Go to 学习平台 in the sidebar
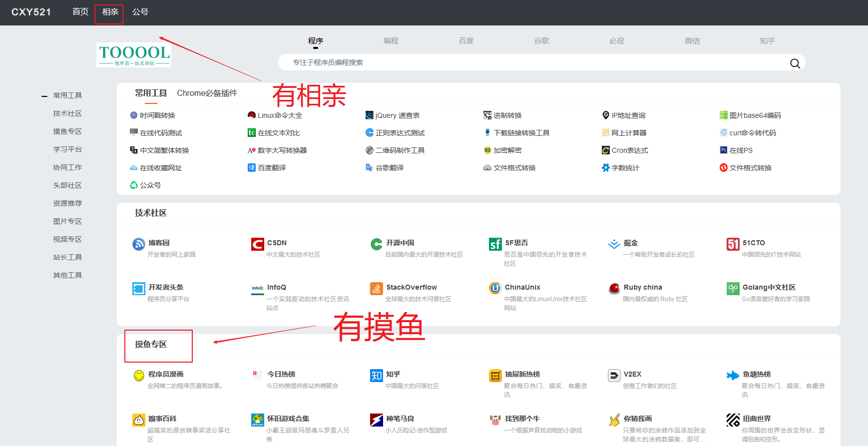Screen dimensions: 868x446 click(x=67, y=149)
